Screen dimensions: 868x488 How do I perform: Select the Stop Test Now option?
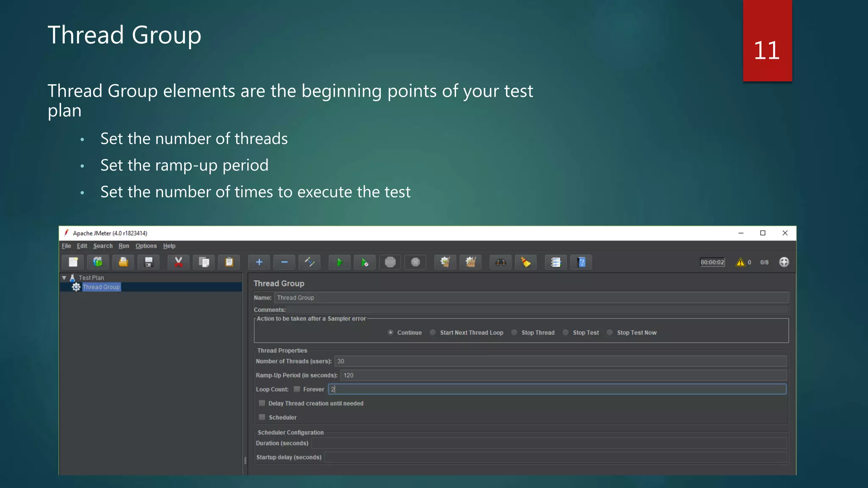pos(610,333)
